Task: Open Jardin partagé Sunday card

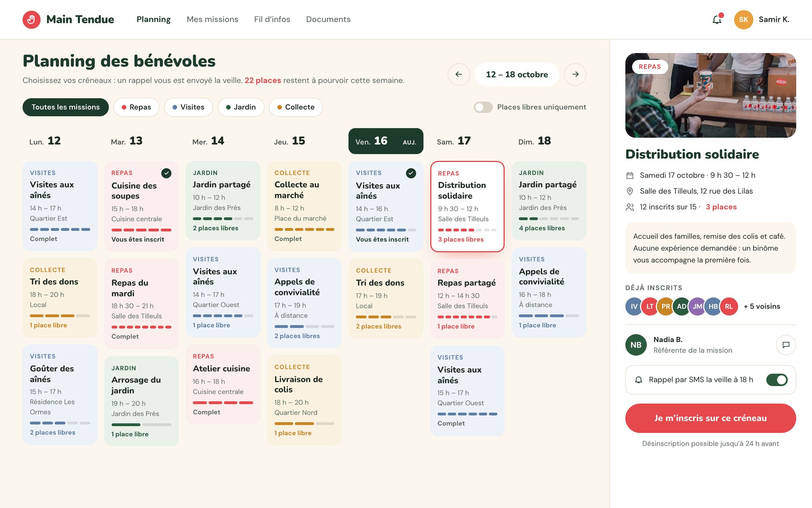Action: point(549,201)
